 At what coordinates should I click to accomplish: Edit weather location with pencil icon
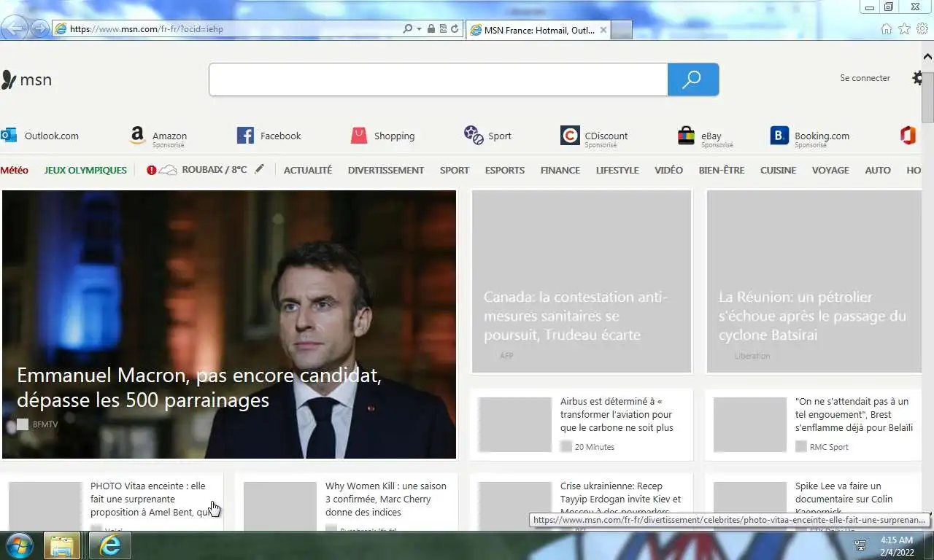[x=259, y=169]
